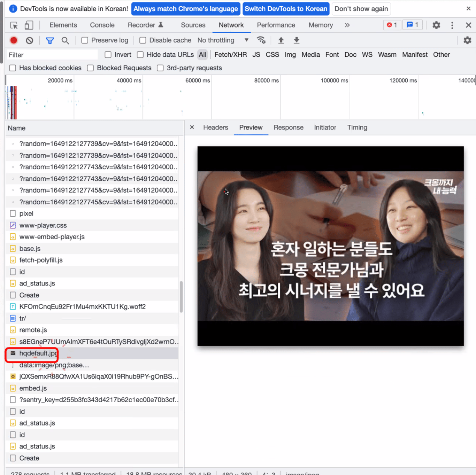
Task: Expand the more tabs chevron
Action: pos(347,25)
